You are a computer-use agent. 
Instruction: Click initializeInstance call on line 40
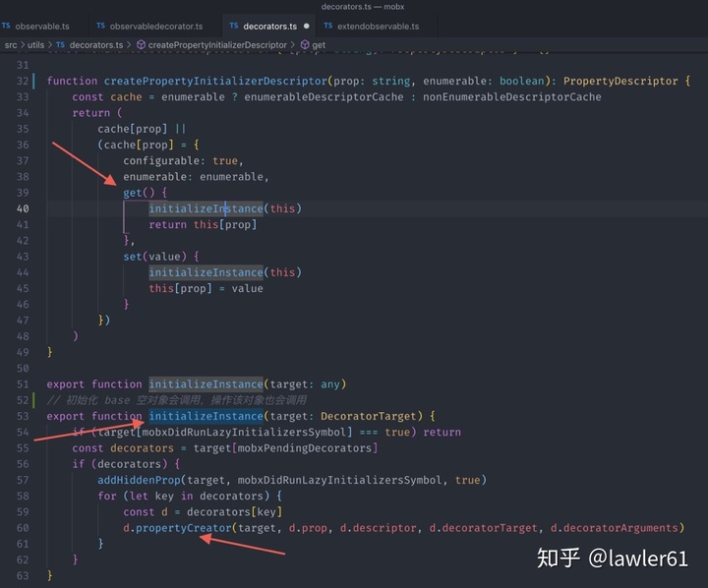tap(206, 208)
